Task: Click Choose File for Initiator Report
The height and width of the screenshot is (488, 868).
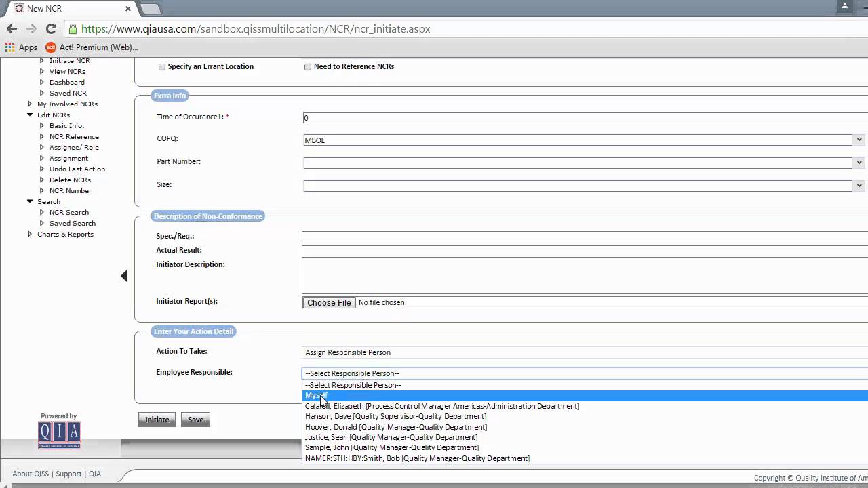Action: 329,303
